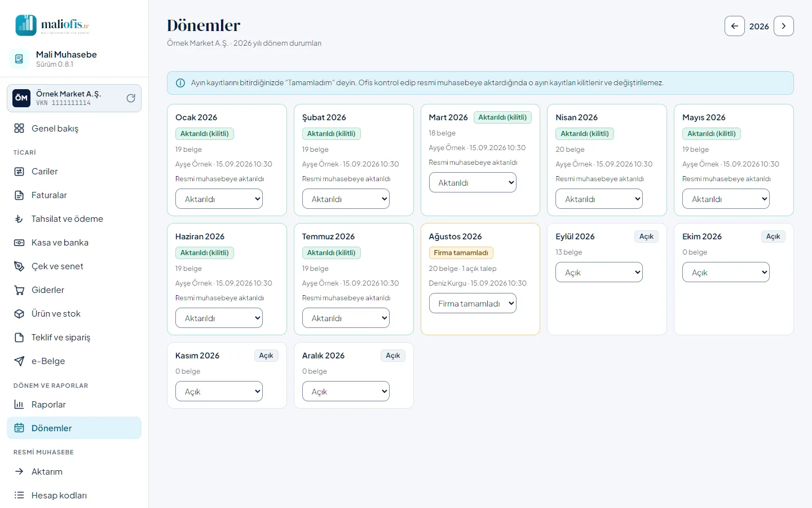Open the Ocak 2026 status dropdown
Viewport: 812px width, 508px height.
pos(219,199)
